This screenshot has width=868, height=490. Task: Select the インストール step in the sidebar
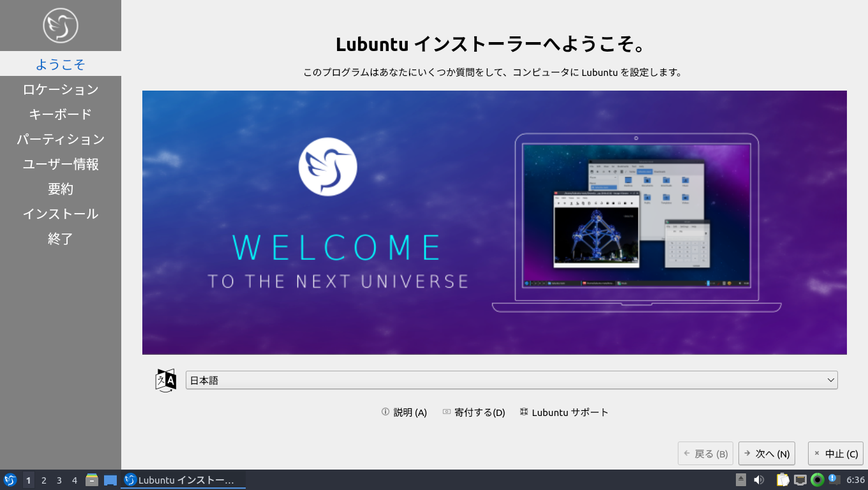pyautogui.click(x=61, y=213)
